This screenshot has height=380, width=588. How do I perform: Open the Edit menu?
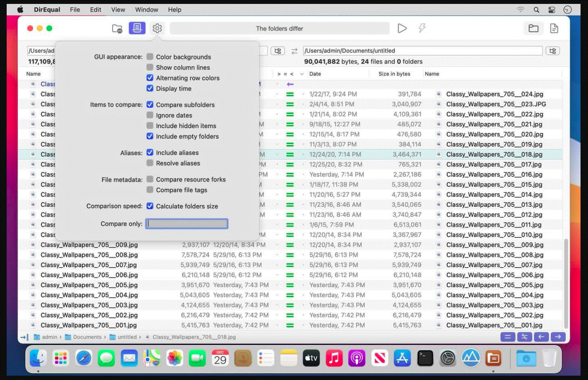[x=95, y=10]
